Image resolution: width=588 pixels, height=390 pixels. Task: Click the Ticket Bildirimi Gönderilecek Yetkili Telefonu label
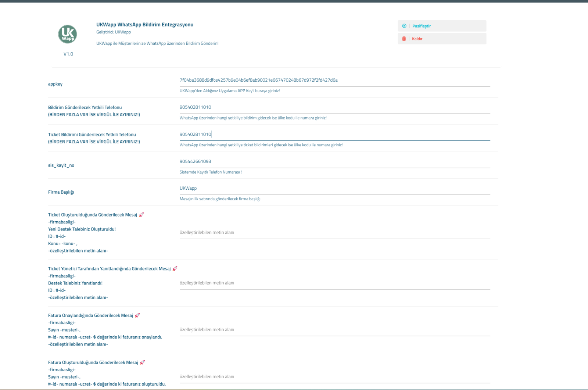[92, 135]
